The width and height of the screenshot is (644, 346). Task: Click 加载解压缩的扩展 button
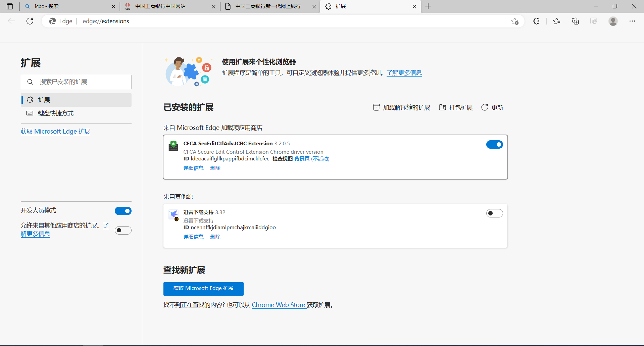coord(401,107)
